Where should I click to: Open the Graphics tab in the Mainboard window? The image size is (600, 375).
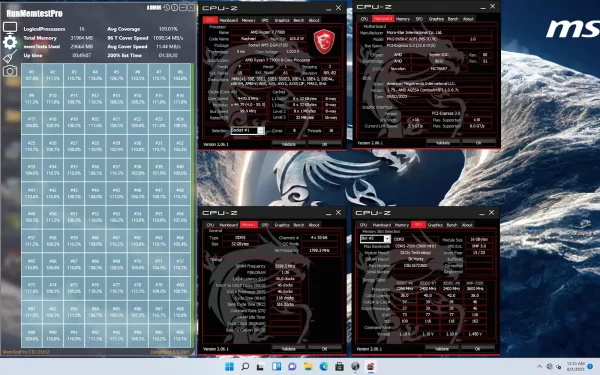click(436, 19)
